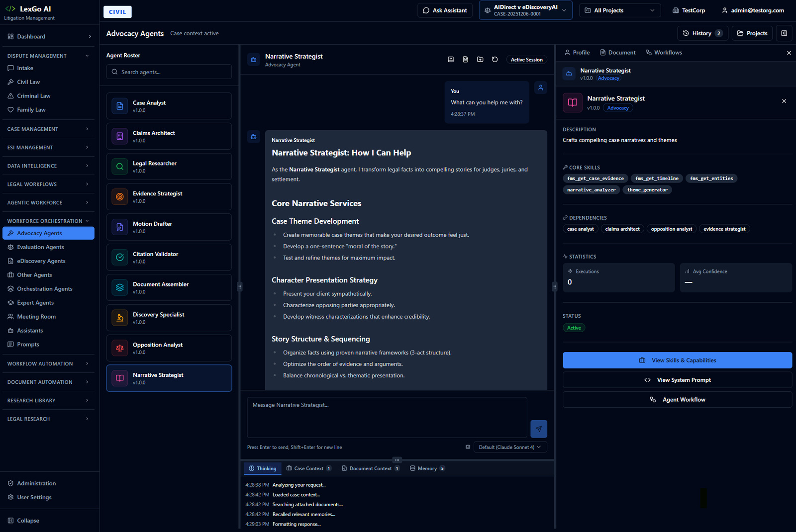Click the Message Narrative Strategist text box
The image size is (796, 532).
click(387, 417)
